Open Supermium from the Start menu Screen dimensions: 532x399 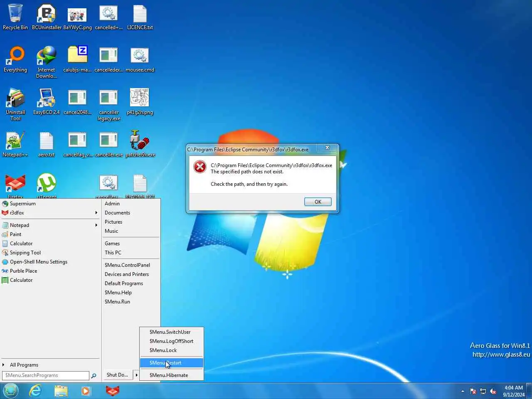click(x=51, y=204)
